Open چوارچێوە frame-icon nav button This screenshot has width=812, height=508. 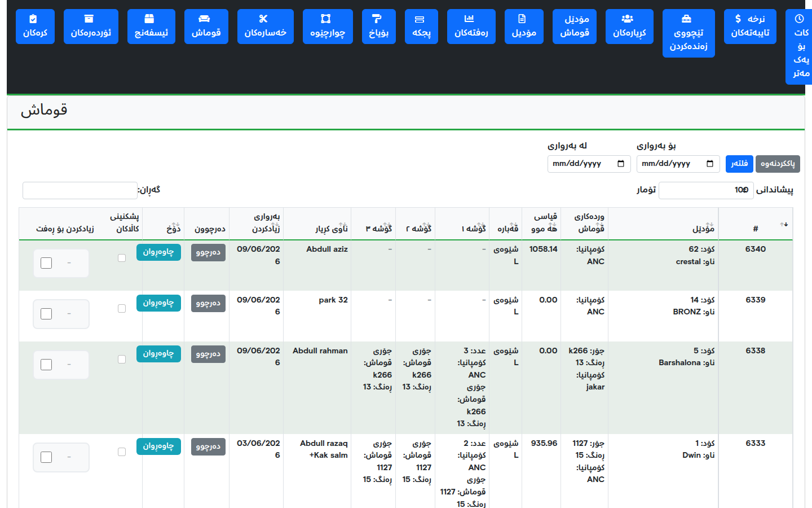point(328,27)
